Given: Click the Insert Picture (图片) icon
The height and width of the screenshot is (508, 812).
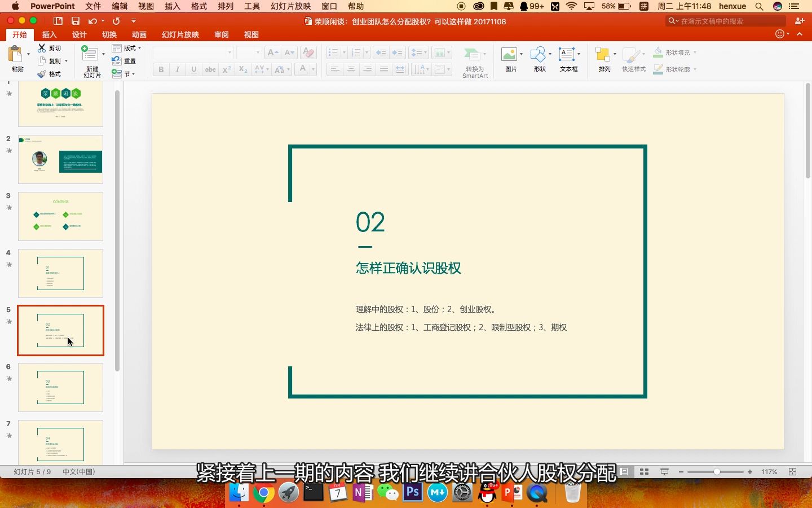Looking at the screenshot, I should (509, 54).
